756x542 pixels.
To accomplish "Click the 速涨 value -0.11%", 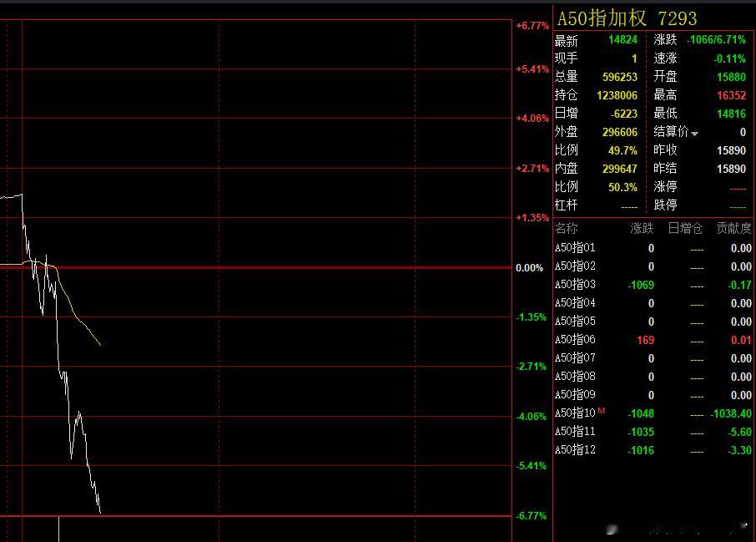I will tap(729, 58).
